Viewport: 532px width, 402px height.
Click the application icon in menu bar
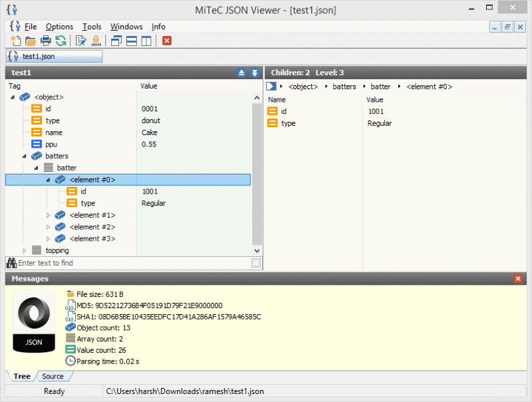pyautogui.click(x=15, y=26)
